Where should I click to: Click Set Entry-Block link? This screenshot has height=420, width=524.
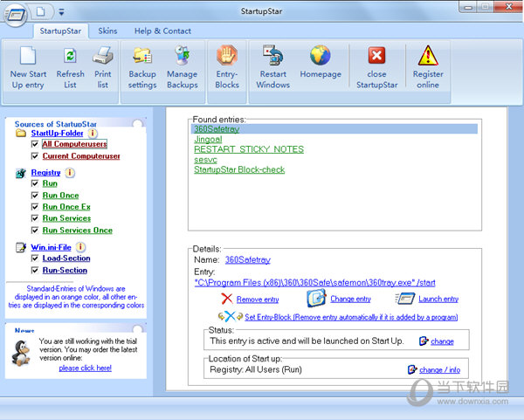click(351, 317)
